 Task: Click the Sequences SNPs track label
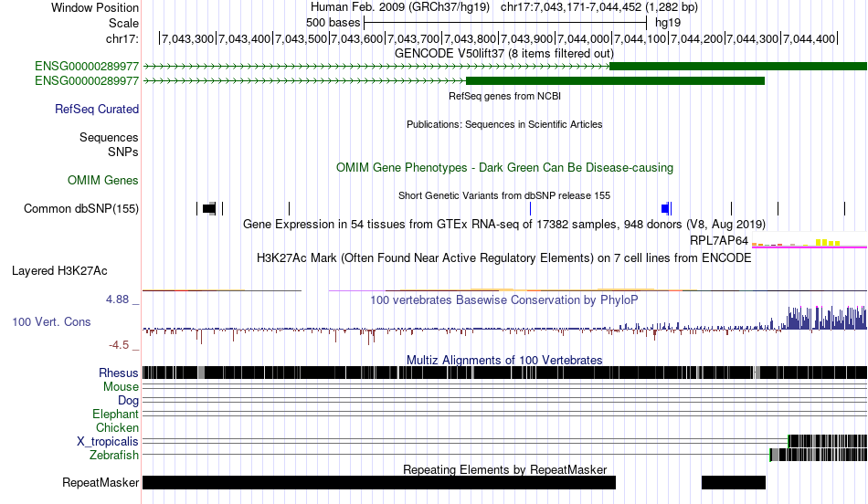click(x=109, y=144)
